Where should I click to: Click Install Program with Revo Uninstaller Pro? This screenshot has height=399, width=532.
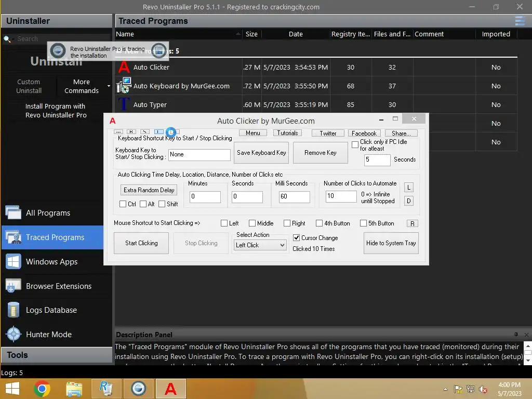click(x=56, y=111)
